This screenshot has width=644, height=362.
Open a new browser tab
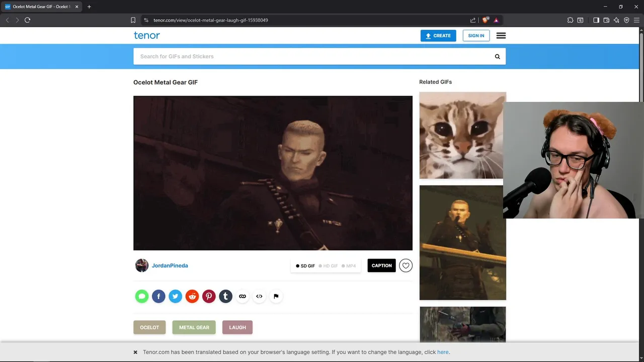coord(89,7)
